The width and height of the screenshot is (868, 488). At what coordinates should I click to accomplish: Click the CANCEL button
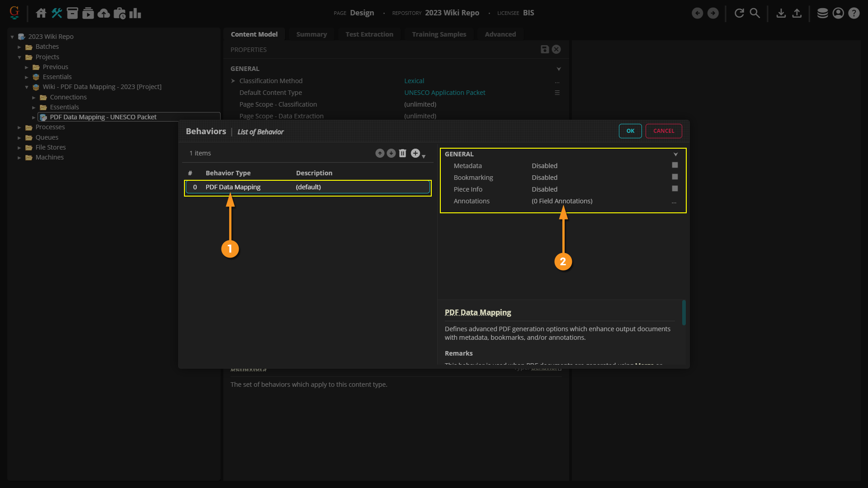pos(663,131)
